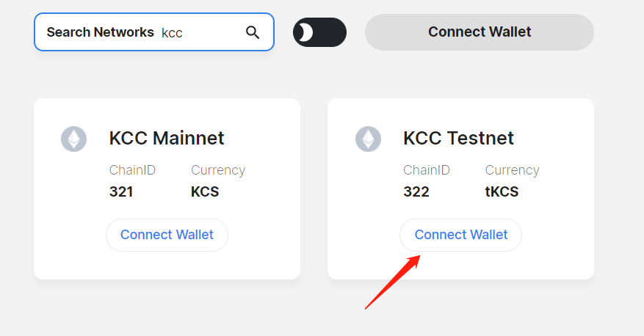Click the ChainID value 322
Screen dimensions: 644x336
(416, 192)
